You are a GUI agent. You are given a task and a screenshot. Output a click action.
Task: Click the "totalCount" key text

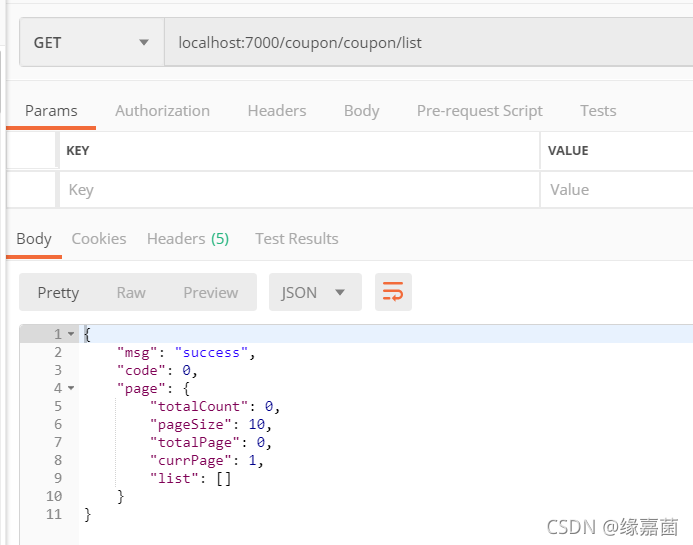click(x=199, y=406)
